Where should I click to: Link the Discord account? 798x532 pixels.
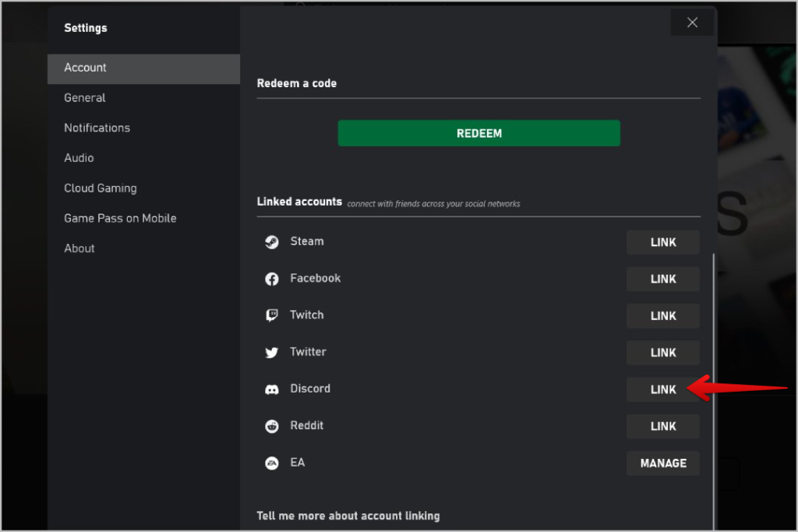[662, 389]
